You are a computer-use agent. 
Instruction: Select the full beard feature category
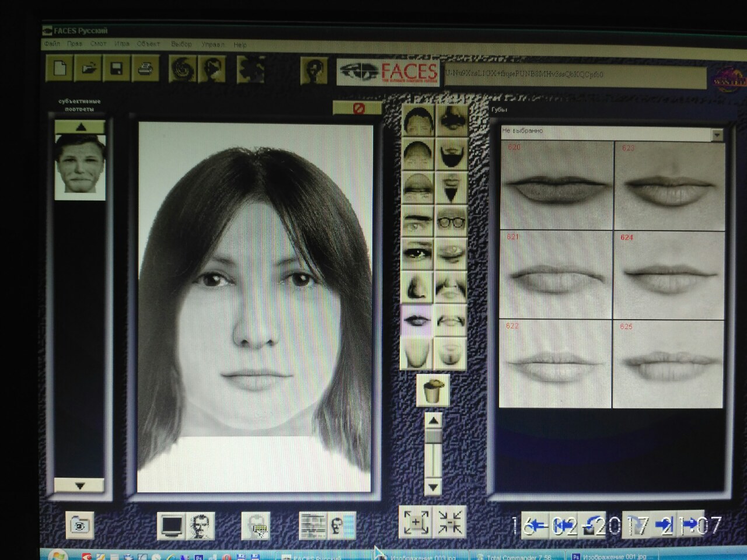pos(451,154)
